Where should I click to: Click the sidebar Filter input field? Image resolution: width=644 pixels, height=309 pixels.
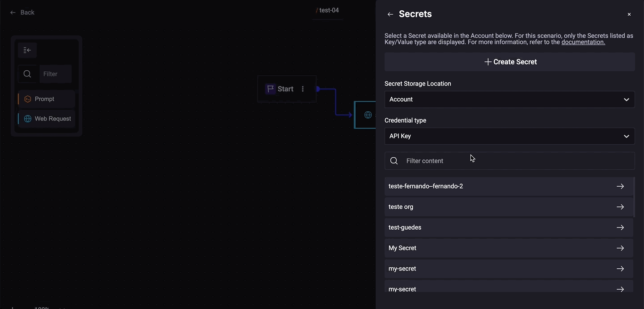[x=55, y=74]
